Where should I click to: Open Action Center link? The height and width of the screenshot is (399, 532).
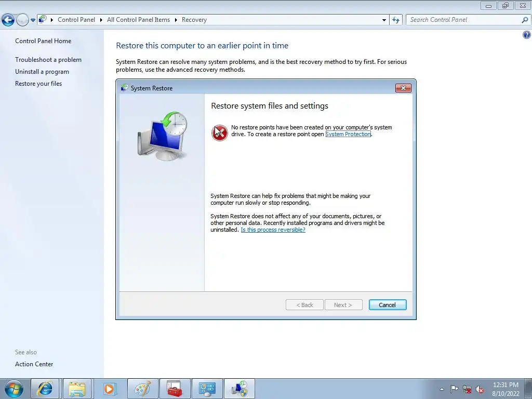click(34, 364)
